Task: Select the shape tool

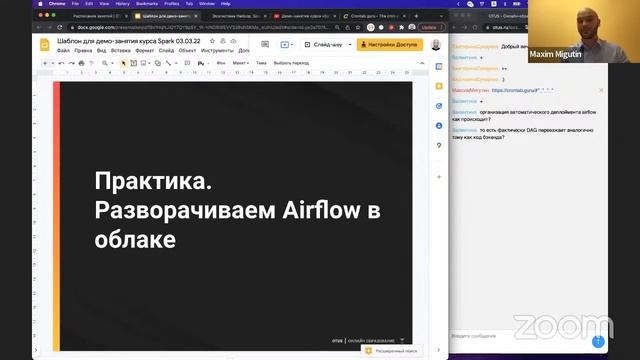Action: pyautogui.click(x=158, y=63)
